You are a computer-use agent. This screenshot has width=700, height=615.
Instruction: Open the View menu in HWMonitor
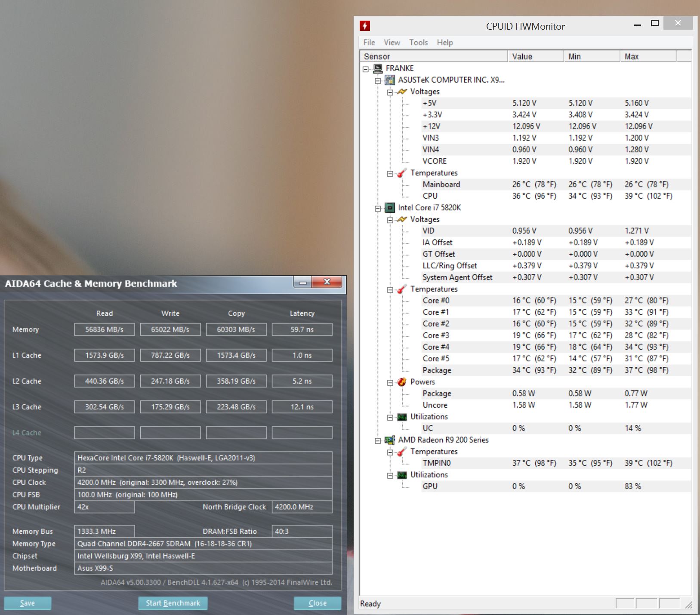tap(392, 43)
